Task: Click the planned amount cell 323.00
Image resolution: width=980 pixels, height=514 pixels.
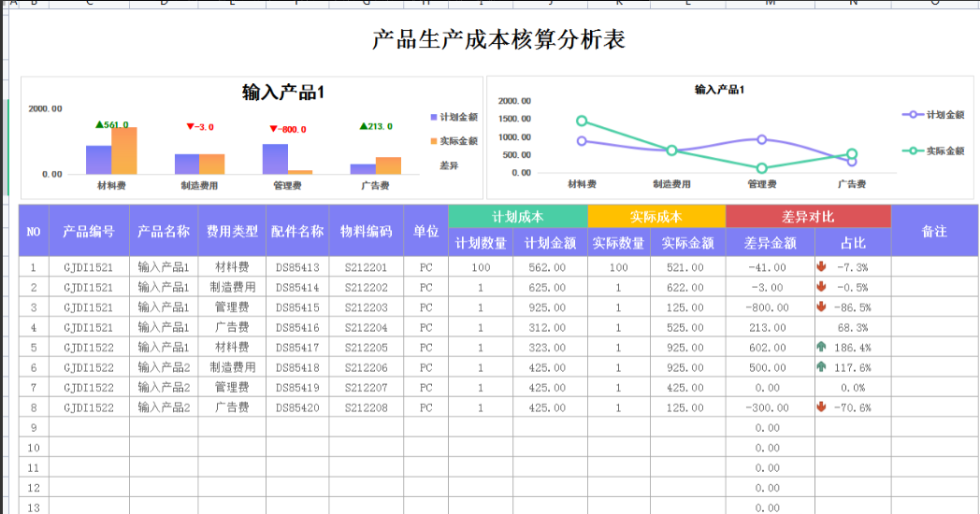Action: (x=550, y=348)
